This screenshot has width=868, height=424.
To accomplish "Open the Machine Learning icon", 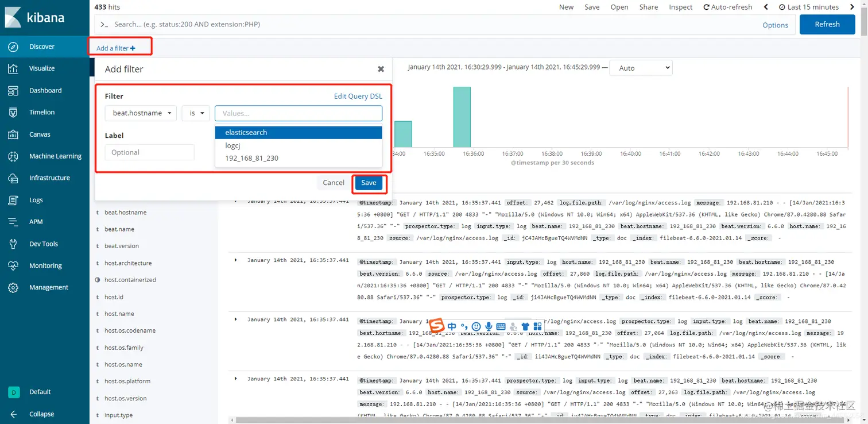I will tap(14, 156).
